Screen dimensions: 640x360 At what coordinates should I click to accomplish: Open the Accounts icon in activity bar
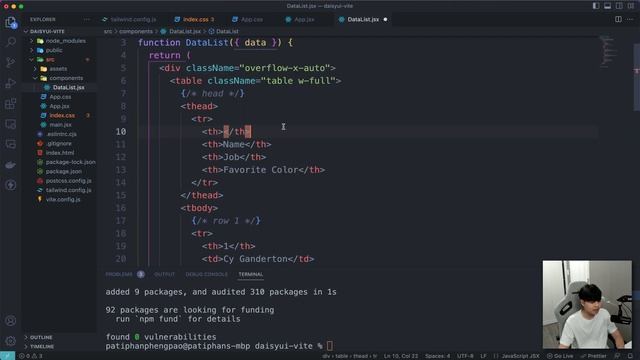coord(11,321)
